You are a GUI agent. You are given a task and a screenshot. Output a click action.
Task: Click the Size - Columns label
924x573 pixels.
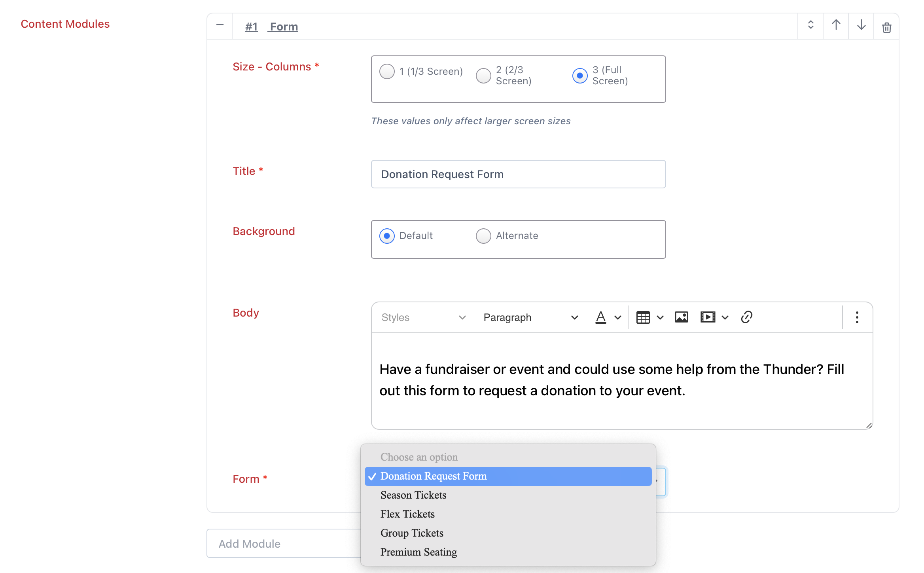(x=276, y=66)
